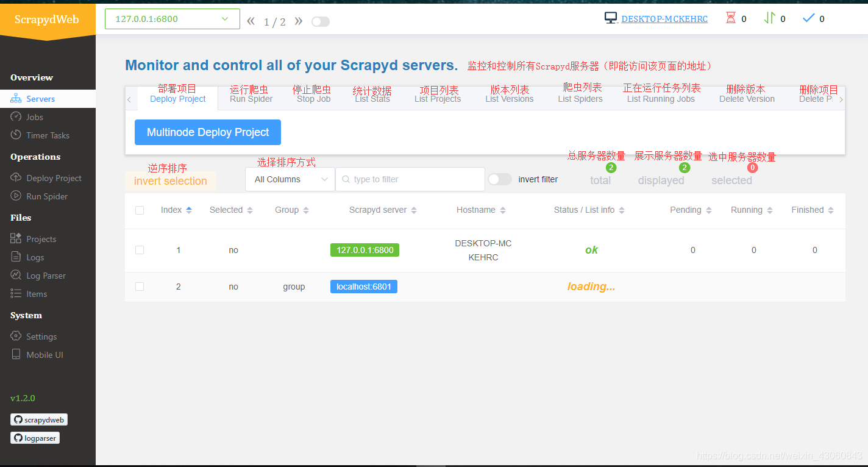
Task: Sort by Running column arrows
Action: click(770, 210)
